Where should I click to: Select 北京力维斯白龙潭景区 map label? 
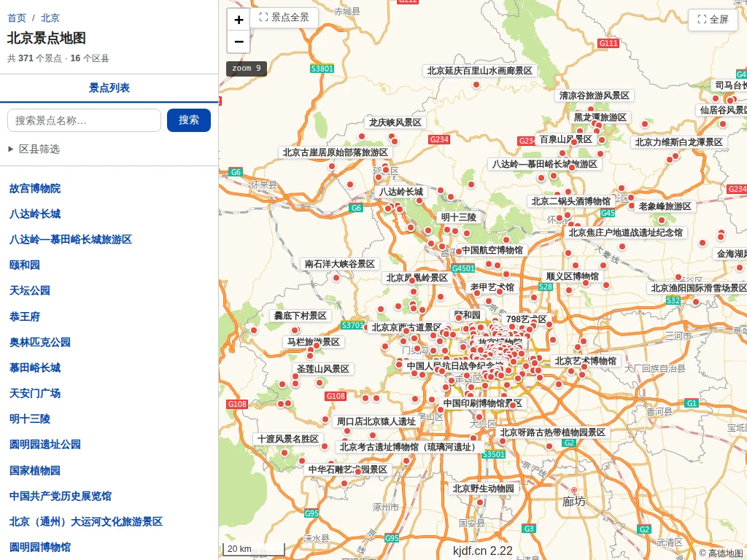pos(679,142)
